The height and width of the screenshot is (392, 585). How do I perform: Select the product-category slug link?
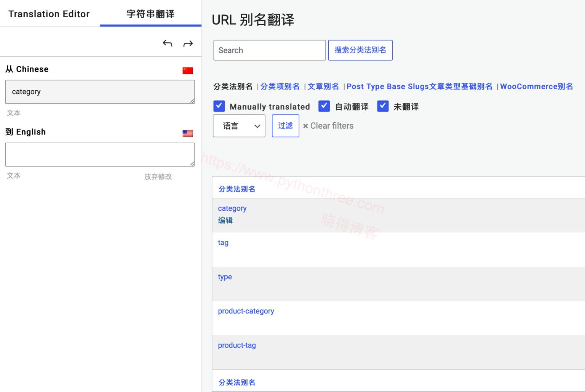246,311
